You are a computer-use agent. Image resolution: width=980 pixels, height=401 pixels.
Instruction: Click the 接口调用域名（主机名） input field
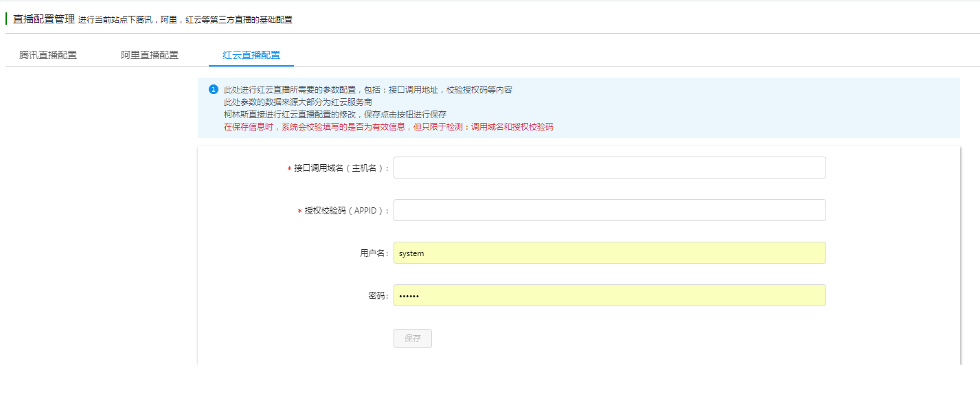(609, 168)
